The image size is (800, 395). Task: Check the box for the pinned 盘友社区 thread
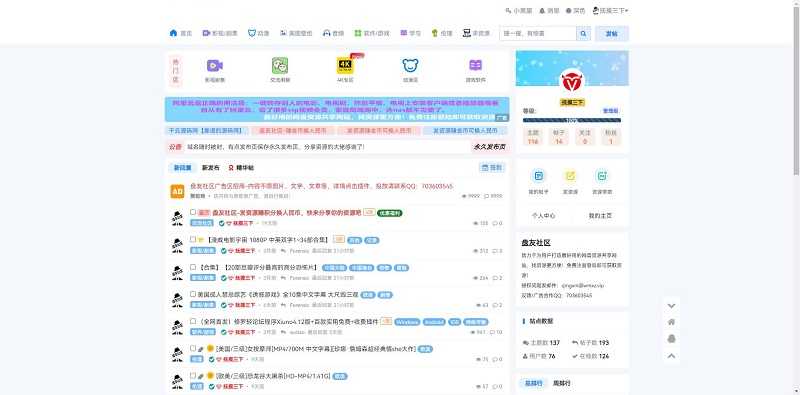[193, 212]
